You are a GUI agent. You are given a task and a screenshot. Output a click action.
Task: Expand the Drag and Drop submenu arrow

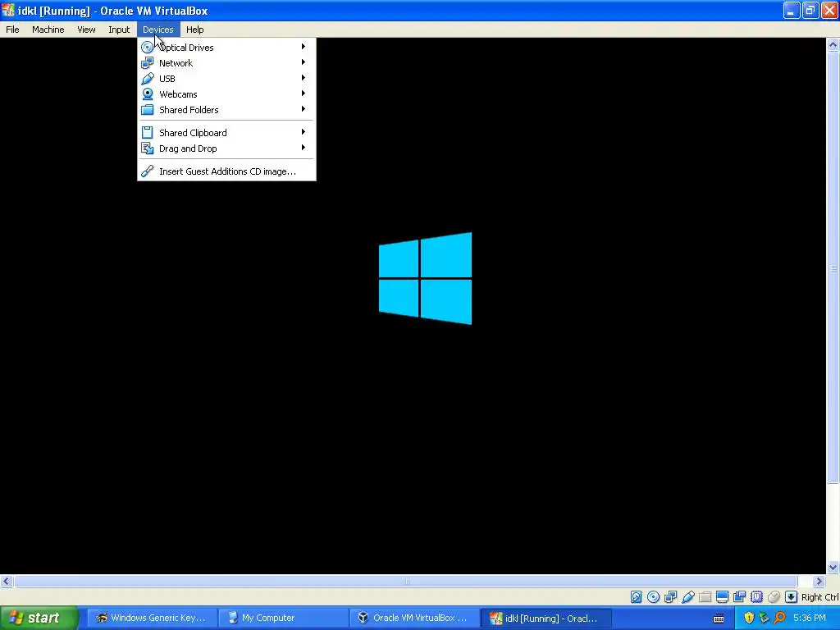coord(304,148)
